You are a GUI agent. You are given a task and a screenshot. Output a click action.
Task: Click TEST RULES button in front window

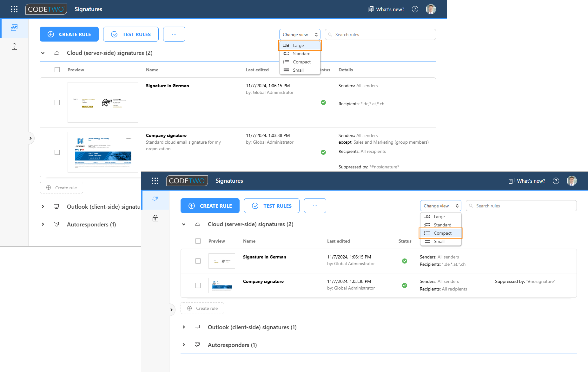point(272,206)
